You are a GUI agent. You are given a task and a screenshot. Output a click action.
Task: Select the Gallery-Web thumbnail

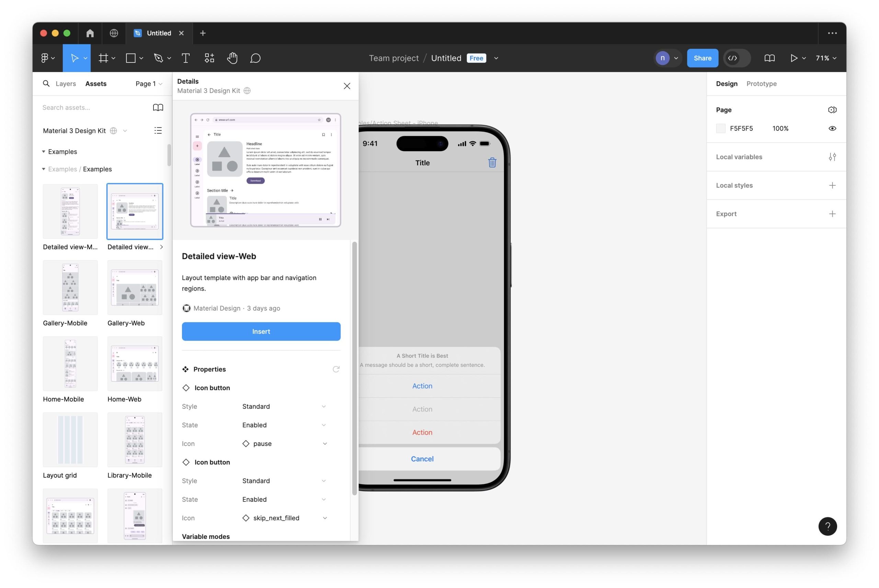[x=135, y=288]
